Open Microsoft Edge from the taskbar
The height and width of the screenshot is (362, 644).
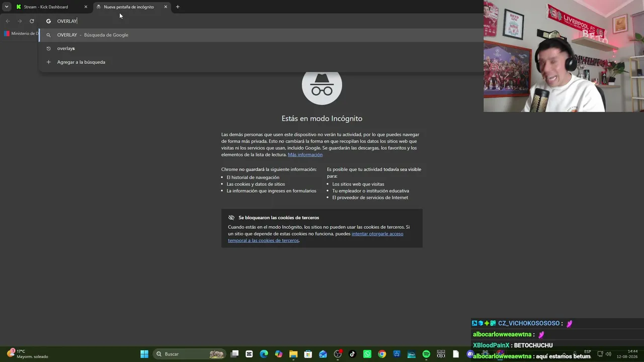click(264, 354)
